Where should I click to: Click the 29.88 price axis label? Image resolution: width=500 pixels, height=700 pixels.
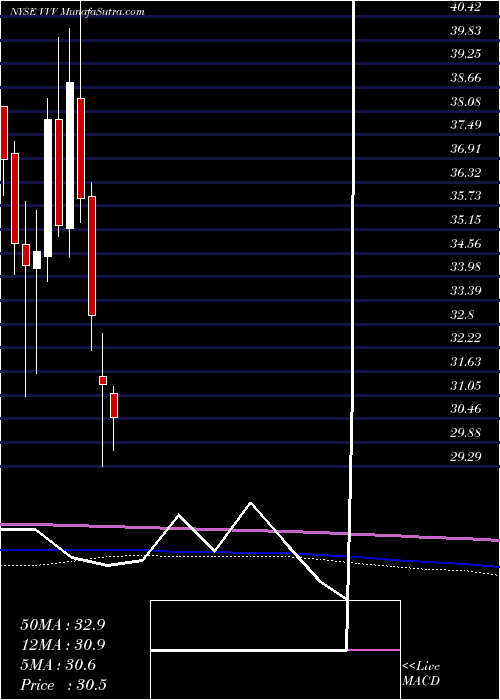(x=464, y=433)
